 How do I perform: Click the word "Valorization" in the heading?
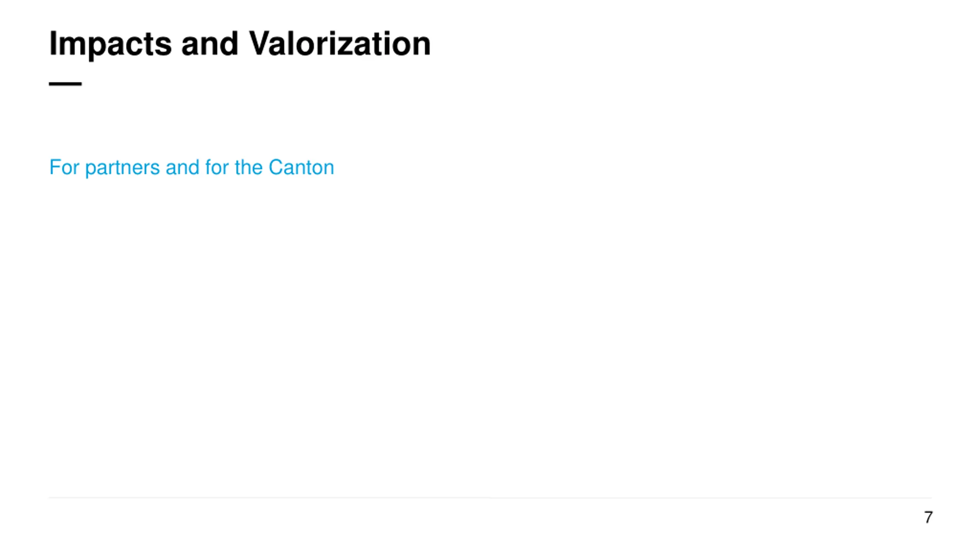click(x=340, y=44)
